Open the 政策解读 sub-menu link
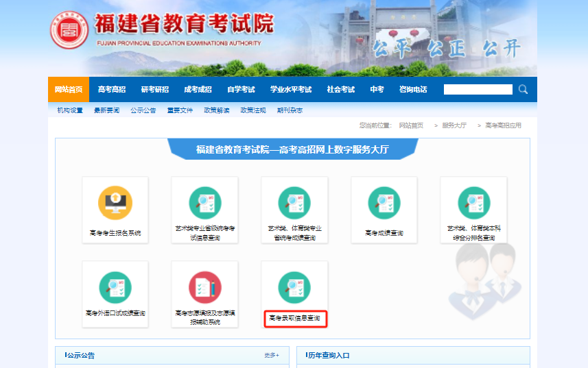 tap(217, 110)
